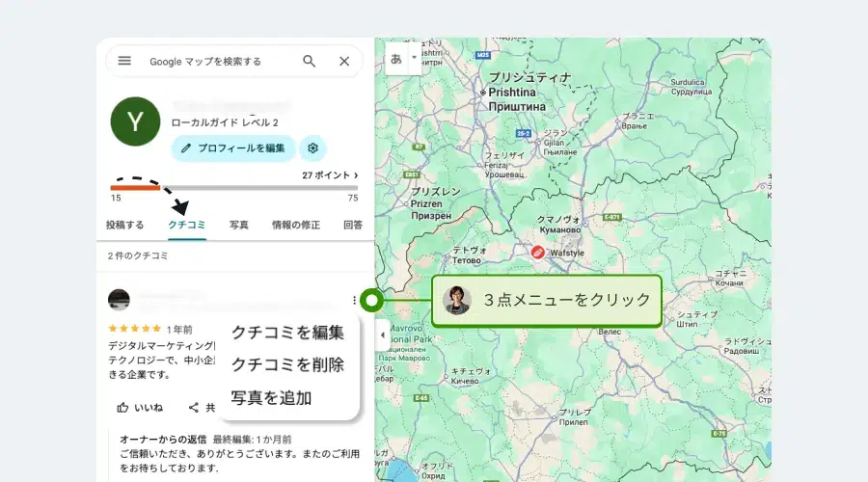Switch to the 投稿する tab
Screen dimensions: 868x482
[124, 225]
